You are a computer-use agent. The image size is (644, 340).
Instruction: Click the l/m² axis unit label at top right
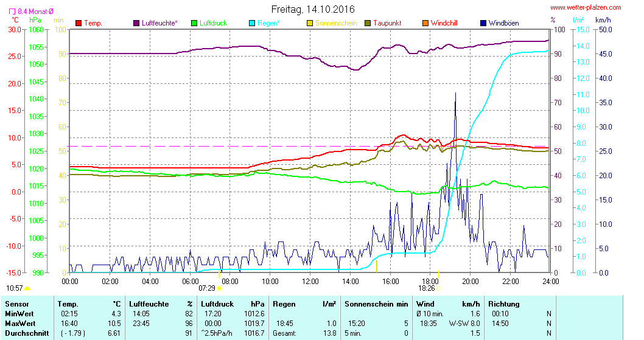click(579, 19)
